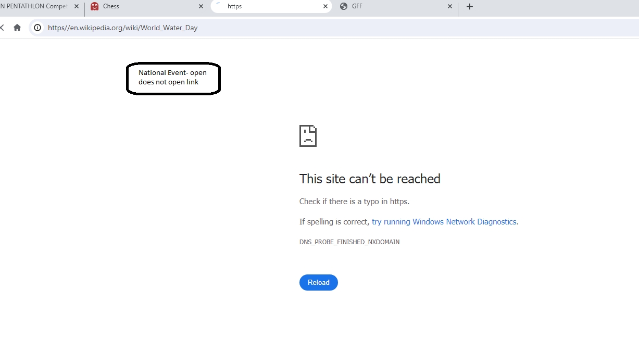This screenshot has height=364, width=639.
Task: Open the site information icon beside the URL
Action: (x=37, y=28)
